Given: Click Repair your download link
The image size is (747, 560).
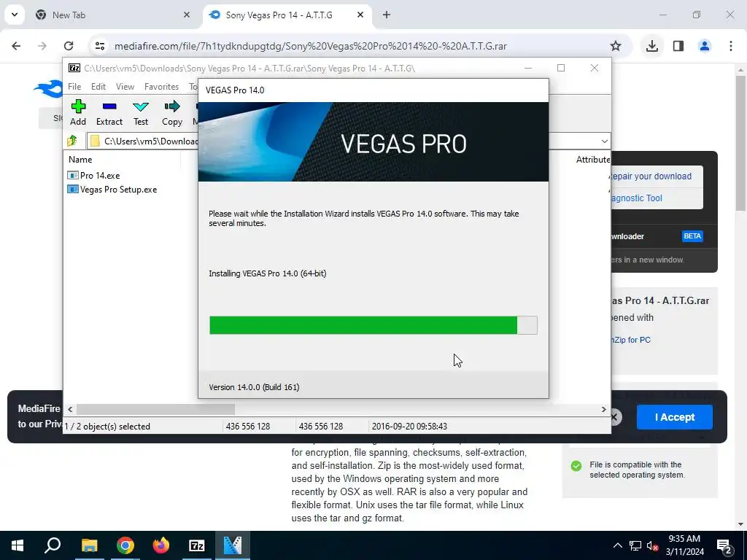Looking at the screenshot, I should (x=651, y=176).
